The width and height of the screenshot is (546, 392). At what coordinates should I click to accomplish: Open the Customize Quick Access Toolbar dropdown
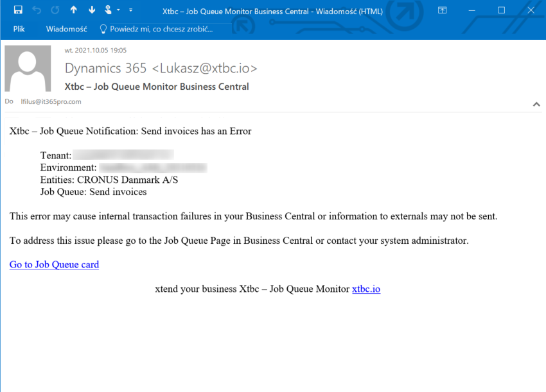(132, 10)
